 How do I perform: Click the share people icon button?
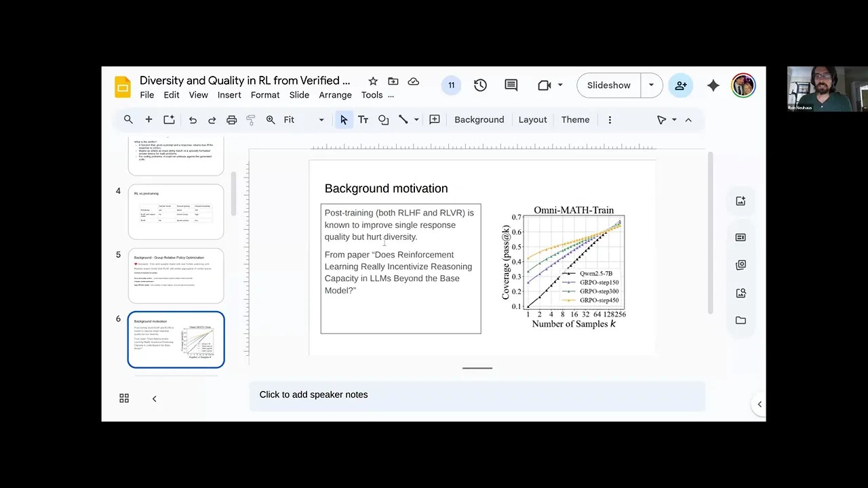click(681, 85)
